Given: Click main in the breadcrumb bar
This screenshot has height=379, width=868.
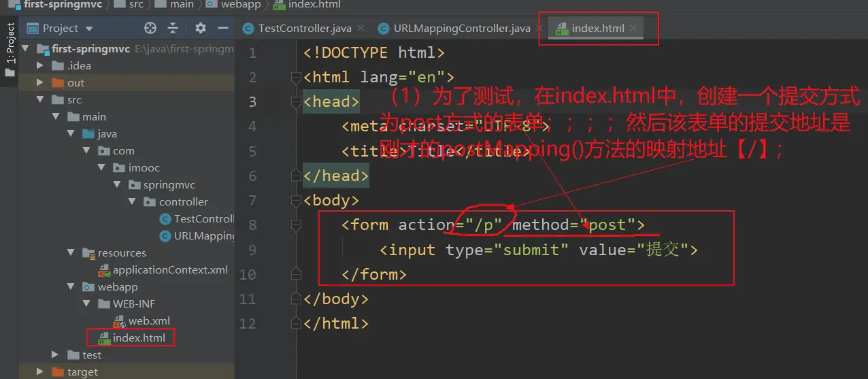Looking at the screenshot, I should click(182, 5).
